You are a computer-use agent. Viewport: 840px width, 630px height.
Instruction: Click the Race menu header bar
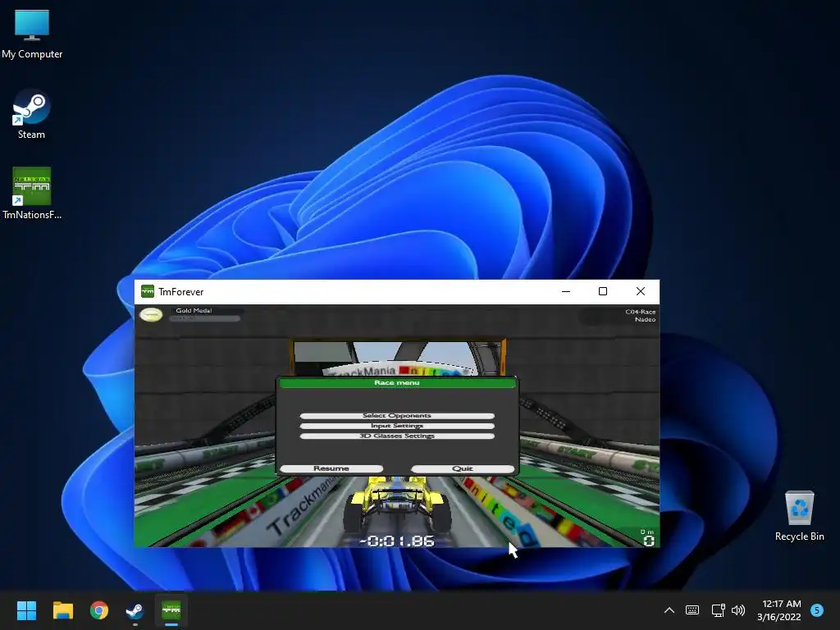tap(397, 382)
